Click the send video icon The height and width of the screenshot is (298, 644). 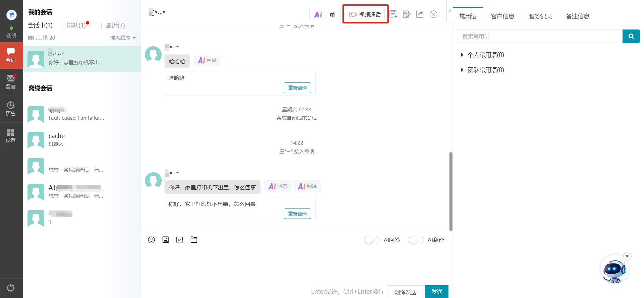(180, 240)
